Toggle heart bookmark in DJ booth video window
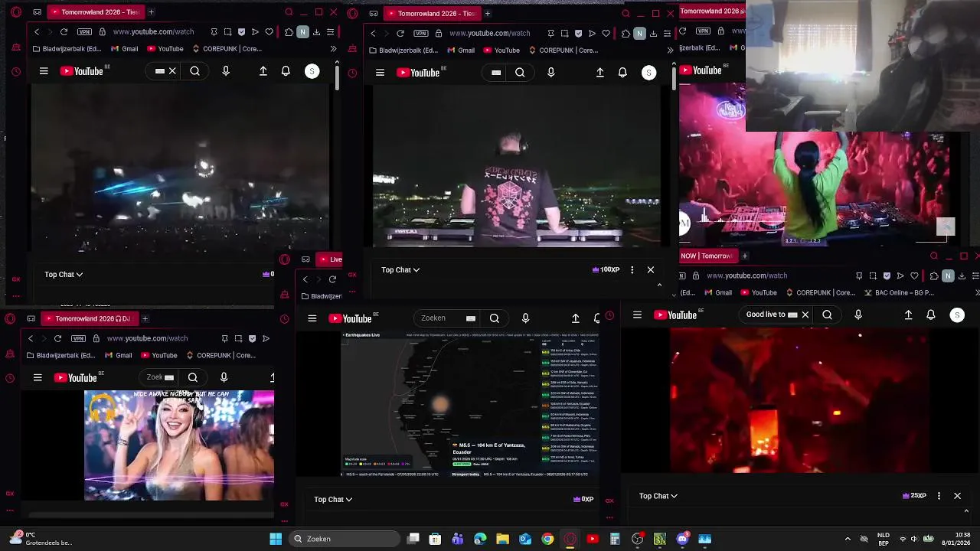 click(x=606, y=34)
